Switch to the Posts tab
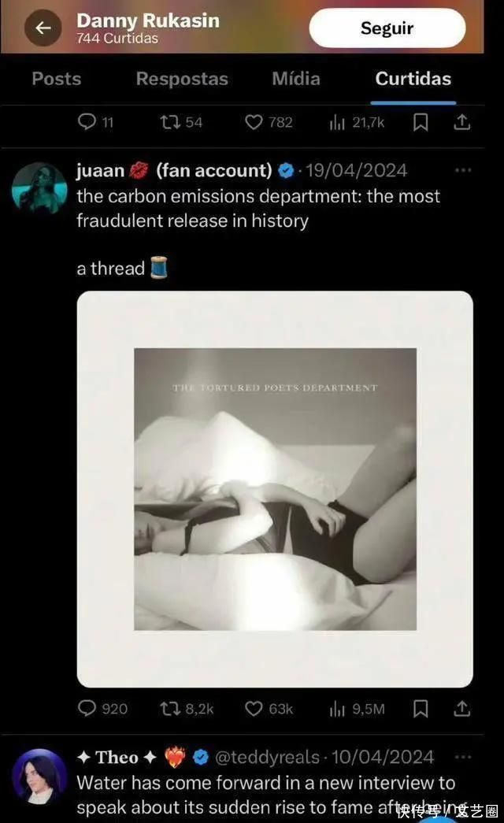Viewport: 504px width, 823px height. (x=56, y=79)
